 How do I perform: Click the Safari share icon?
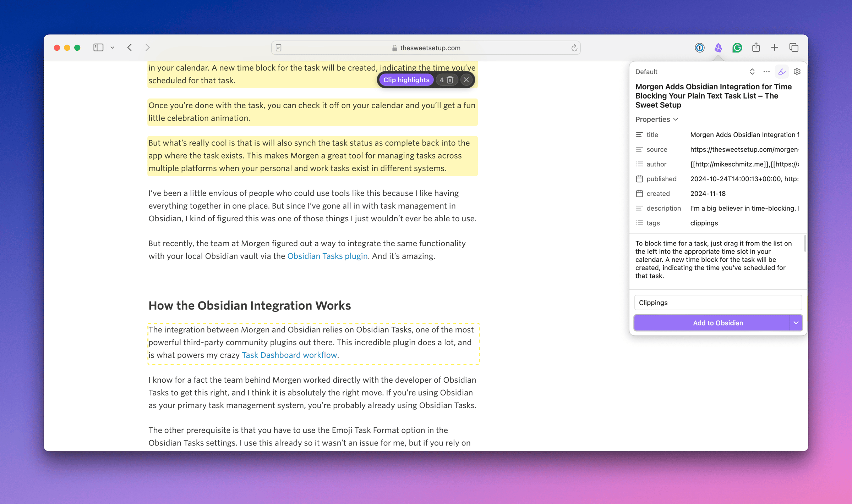(756, 47)
